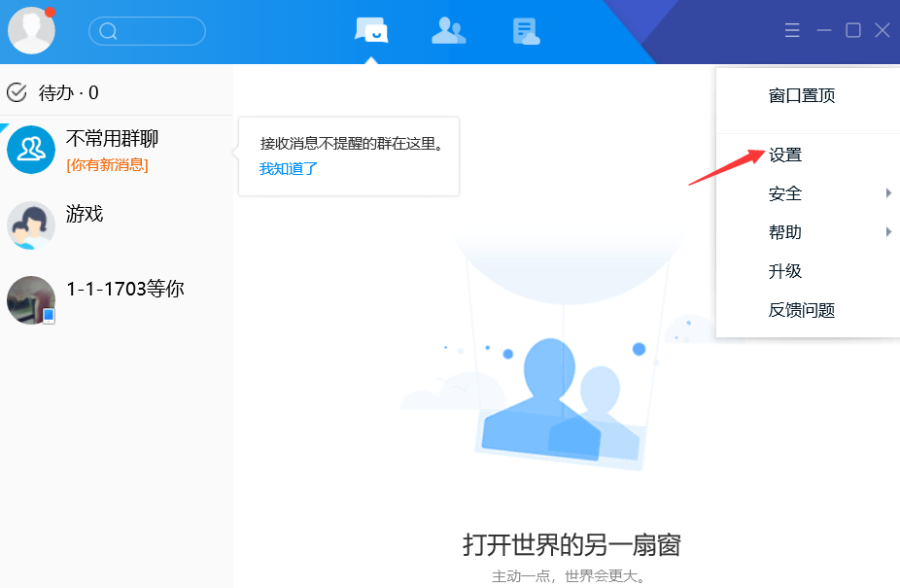The height and width of the screenshot is (588, 900).
Task: Minimize the window
Action: [x=824, y=30]
